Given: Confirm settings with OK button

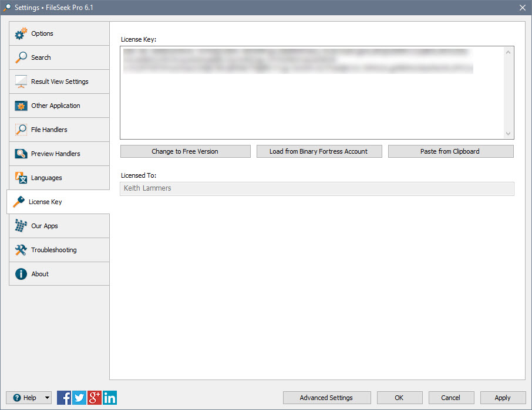Looking at the screenshot, I should (400, 398).
